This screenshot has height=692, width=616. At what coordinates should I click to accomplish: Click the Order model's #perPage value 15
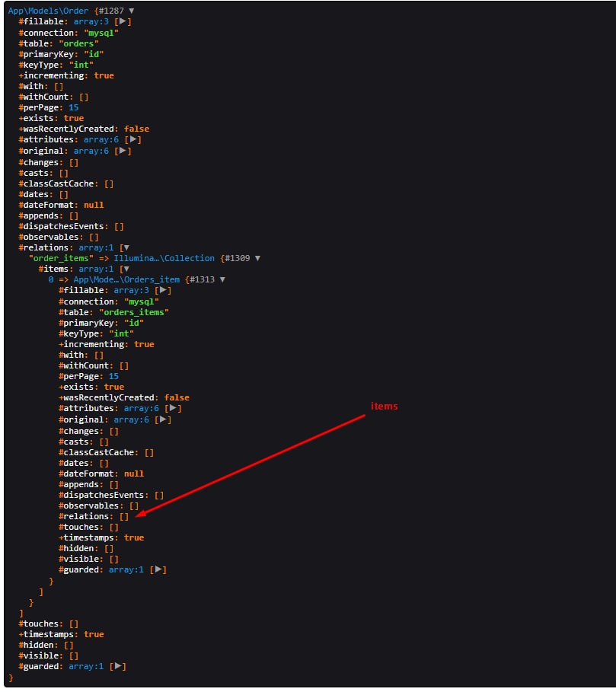74,107
